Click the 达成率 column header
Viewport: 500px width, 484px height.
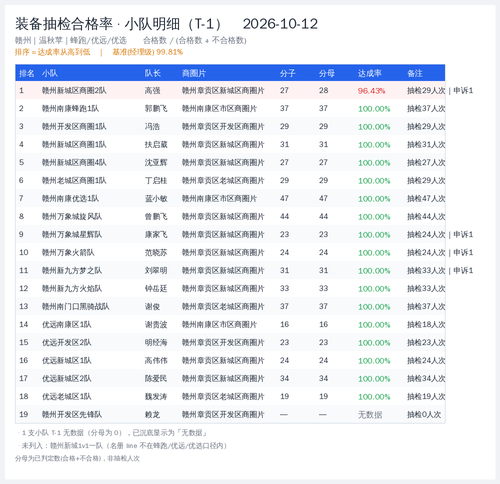pos(370,73)
